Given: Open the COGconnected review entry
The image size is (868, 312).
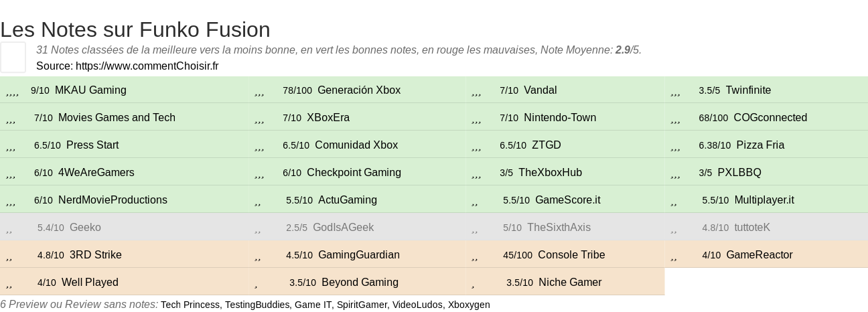Looking at the screenshot, I should [770, 118].
